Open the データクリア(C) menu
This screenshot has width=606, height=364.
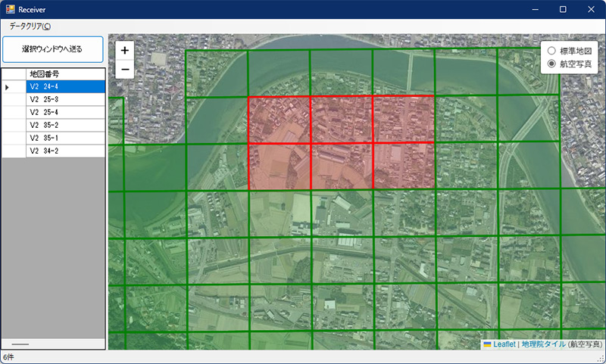[30, 26]
